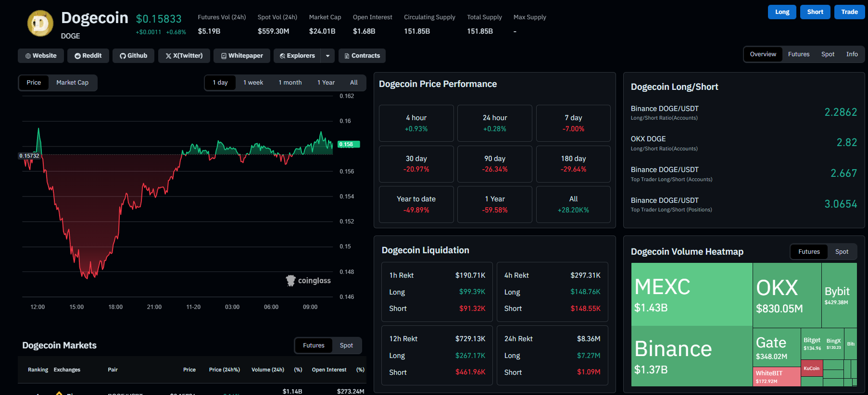The height and width of the screenshot is (395, 868).
Task: Click the Dogecoin coin logo
Action: pos(40,24)
